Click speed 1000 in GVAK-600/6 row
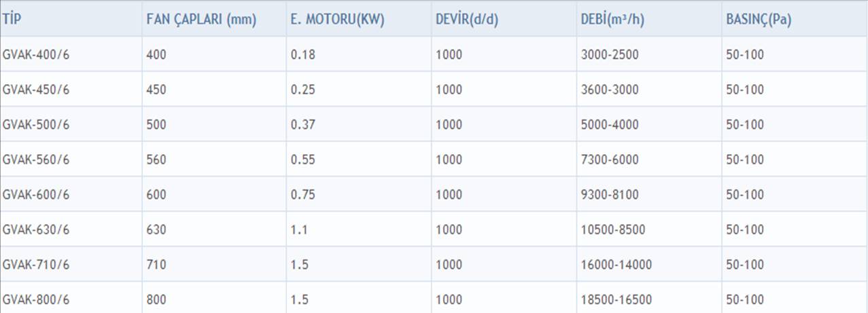Viewport: 868px width, 313px height. 449,194
